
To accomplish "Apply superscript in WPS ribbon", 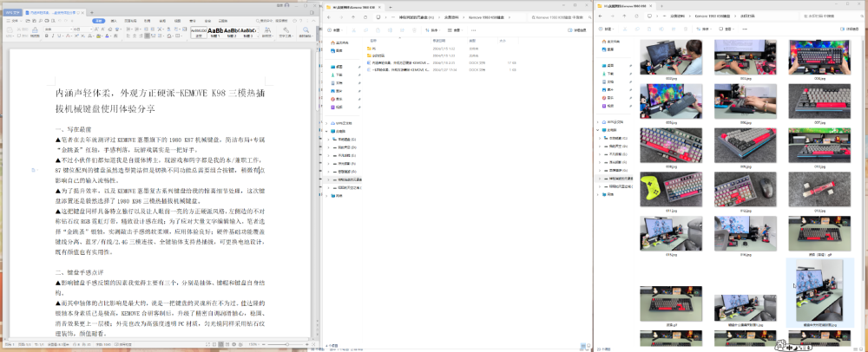I will click(x=76, y=36).
